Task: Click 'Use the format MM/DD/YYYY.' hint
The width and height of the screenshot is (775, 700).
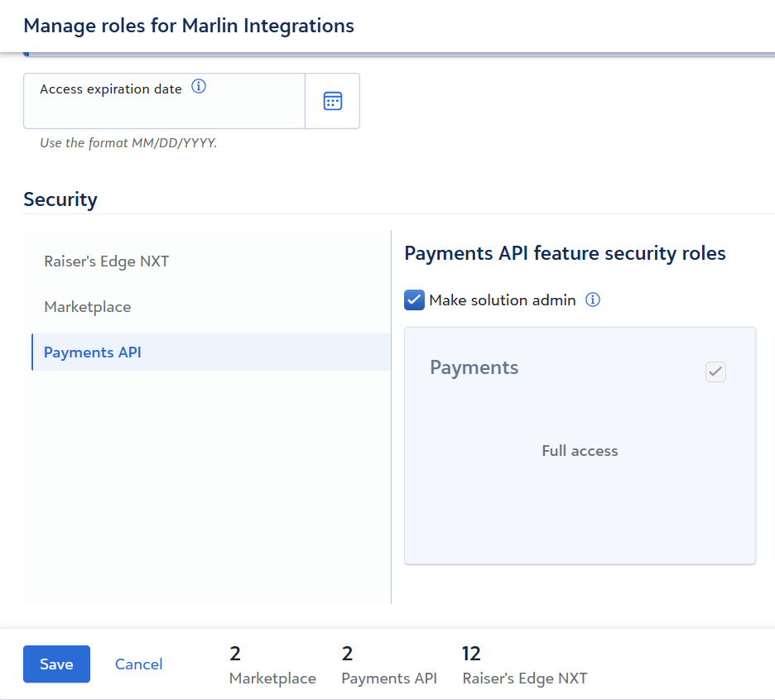Action: click(128, 143)
